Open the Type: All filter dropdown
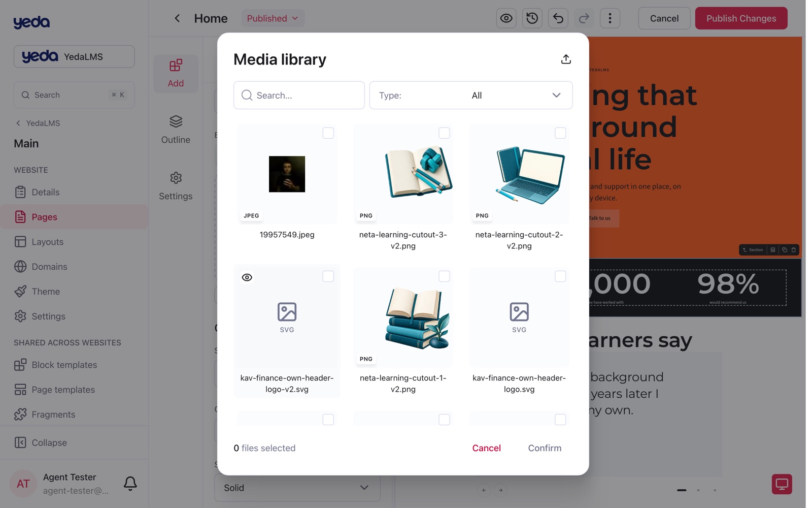The image size is (812, 508). [x=471, y=95]
